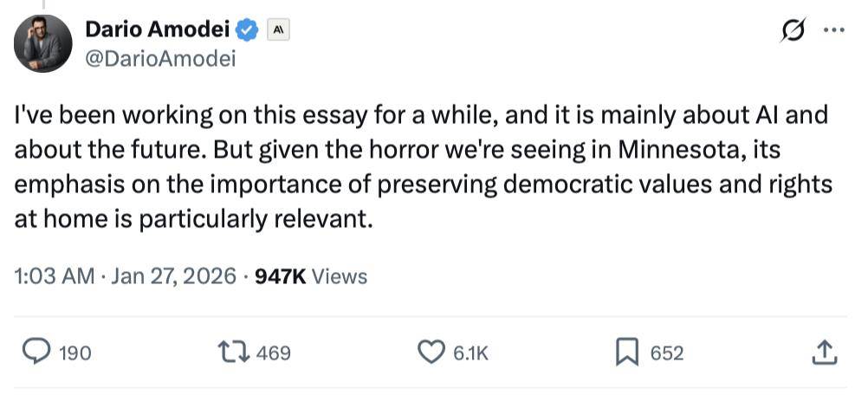868x395 pixels.
Task: Click the 6.1K likes count
Action: click(x=471, y=353)
